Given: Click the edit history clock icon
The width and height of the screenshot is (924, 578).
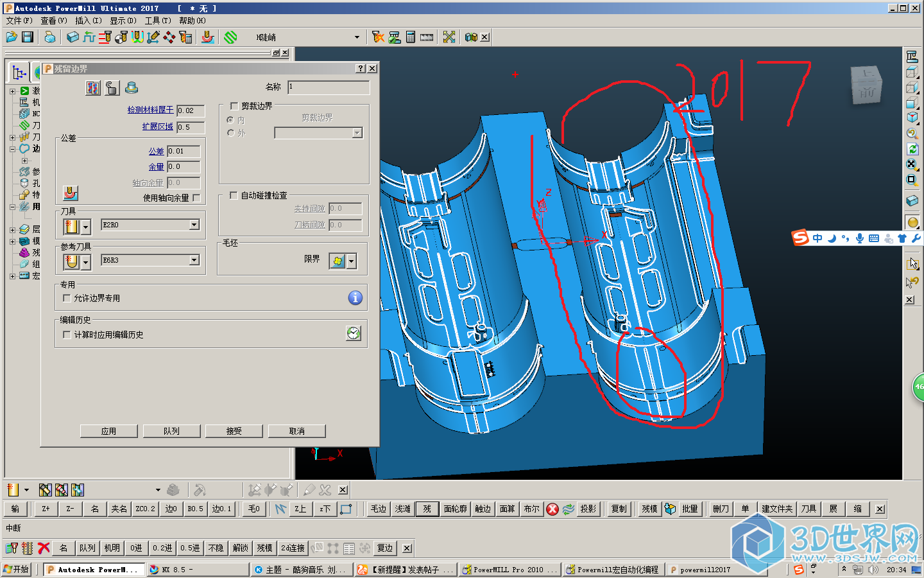Looking at the screenshot, I should pos(354,333).
